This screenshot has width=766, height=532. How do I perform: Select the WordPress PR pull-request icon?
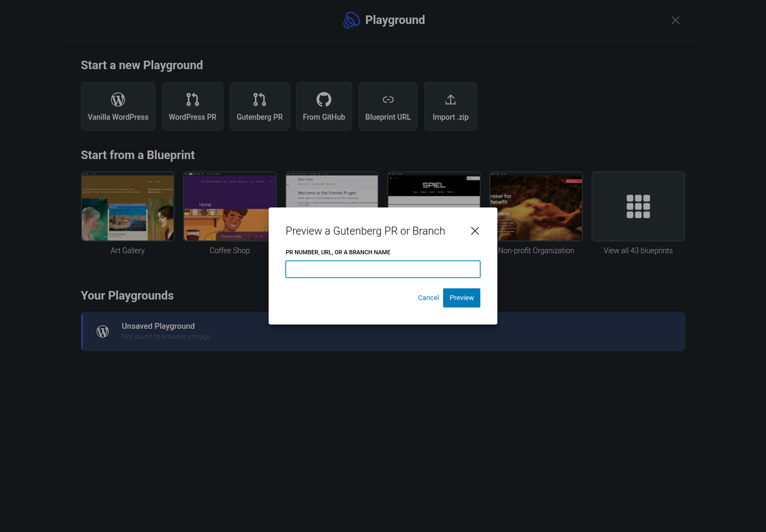click(x=193, y=99)
